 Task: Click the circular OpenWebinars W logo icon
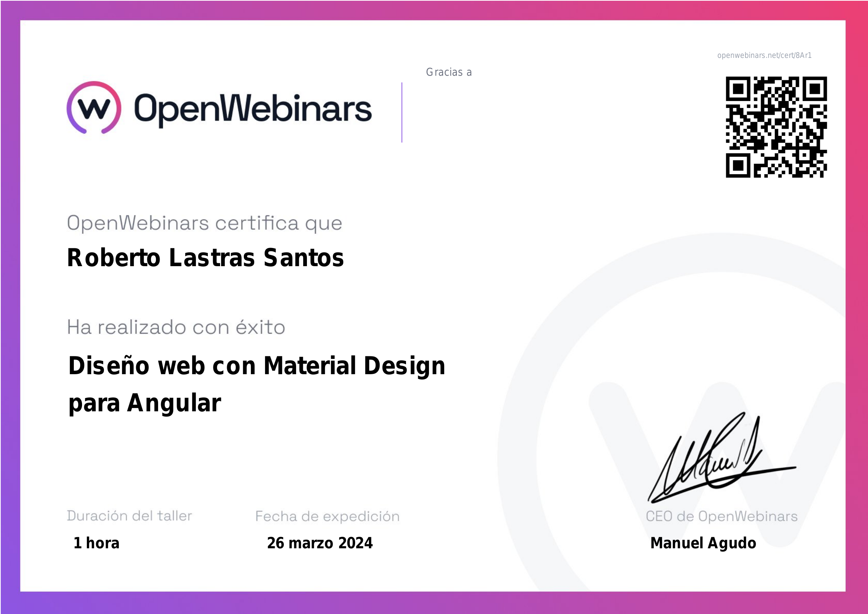94,107
